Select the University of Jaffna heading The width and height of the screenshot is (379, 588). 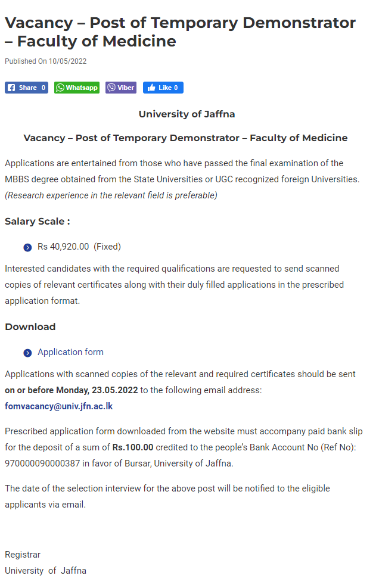[x=187, y=114]
